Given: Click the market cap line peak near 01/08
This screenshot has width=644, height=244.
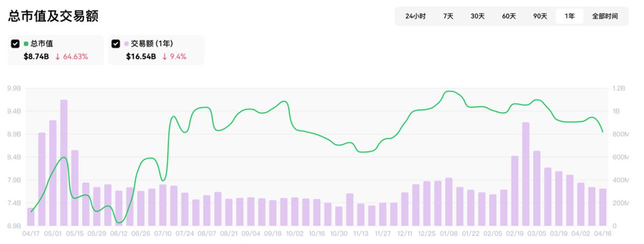Looking at the screenshot, I should 450,91.
